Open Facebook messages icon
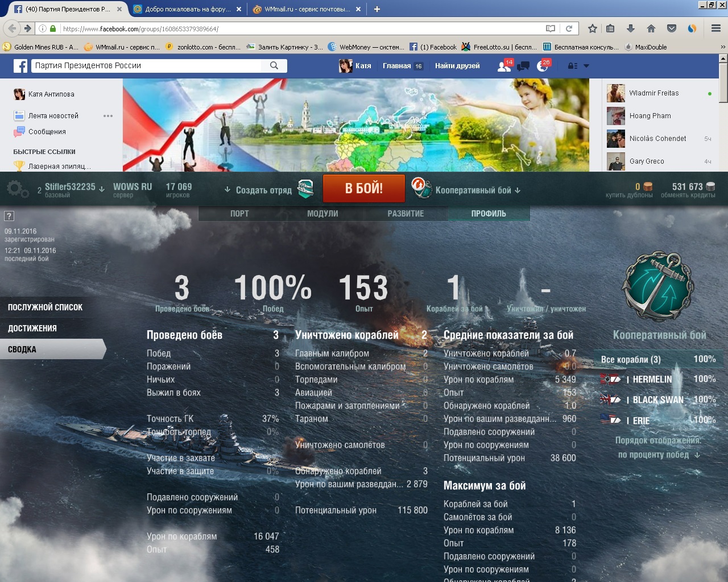Viewport: 728px width, 582px height. click(x=523, y=66)
